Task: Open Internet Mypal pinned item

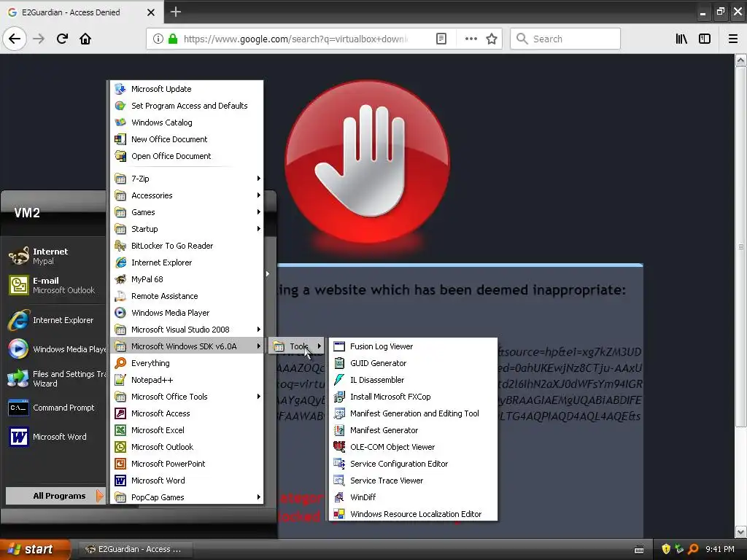Action: (x=55, y=256)
